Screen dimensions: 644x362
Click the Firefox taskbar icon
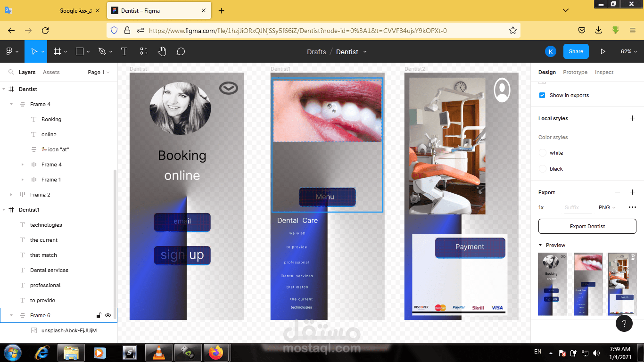pyautogui.click(x=216, y=352)
